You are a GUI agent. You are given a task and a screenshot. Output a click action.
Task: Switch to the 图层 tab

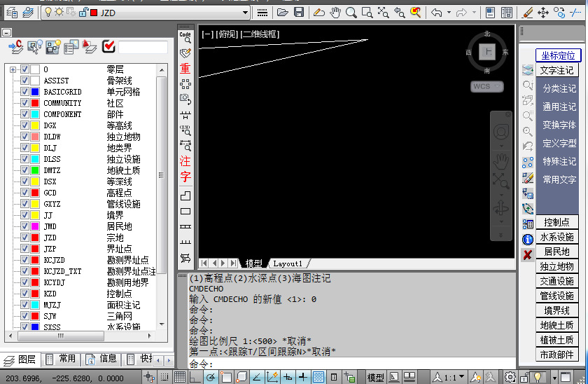(20, 359)
